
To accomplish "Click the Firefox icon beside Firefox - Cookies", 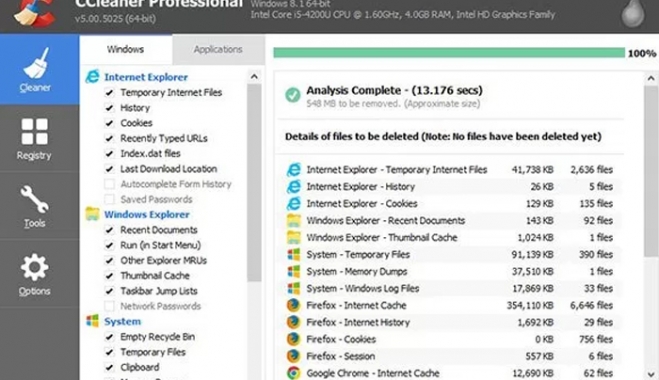I will [294, 339].
